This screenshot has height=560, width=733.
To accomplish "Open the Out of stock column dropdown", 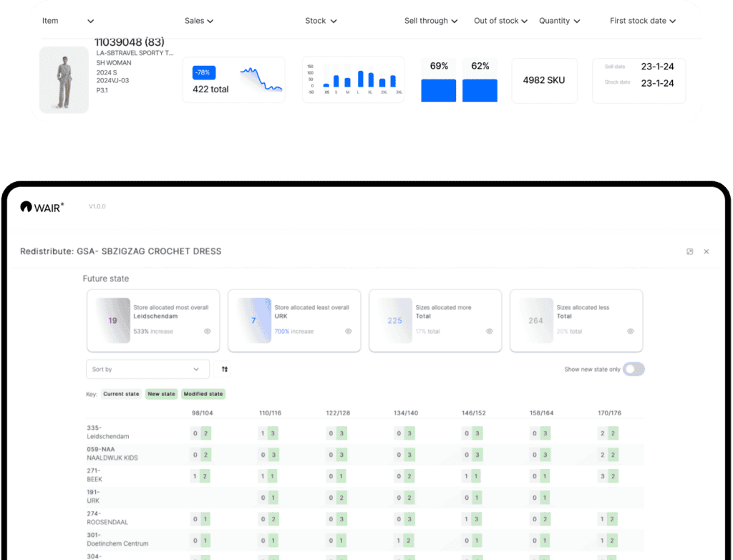I will click(500, 21).
